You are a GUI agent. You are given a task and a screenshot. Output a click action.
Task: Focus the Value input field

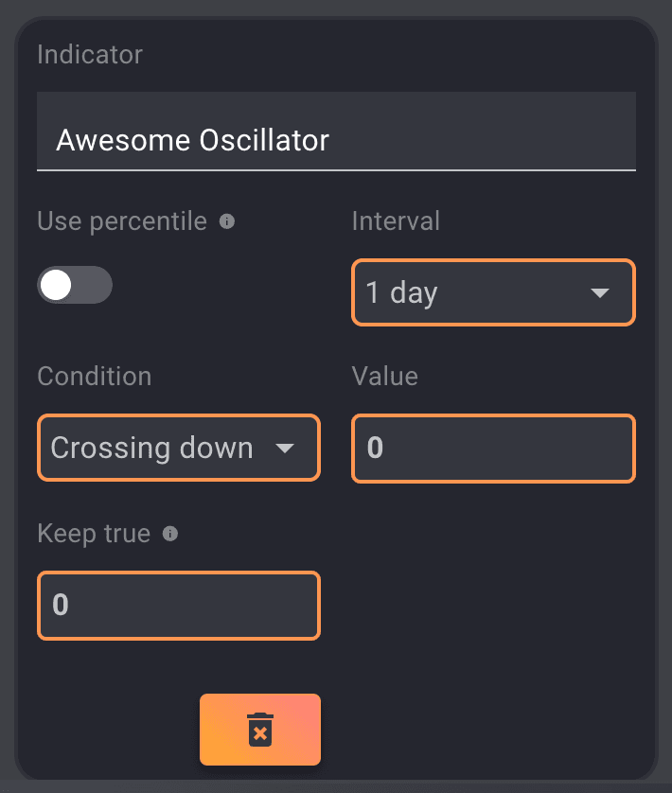tap(493, 449)
